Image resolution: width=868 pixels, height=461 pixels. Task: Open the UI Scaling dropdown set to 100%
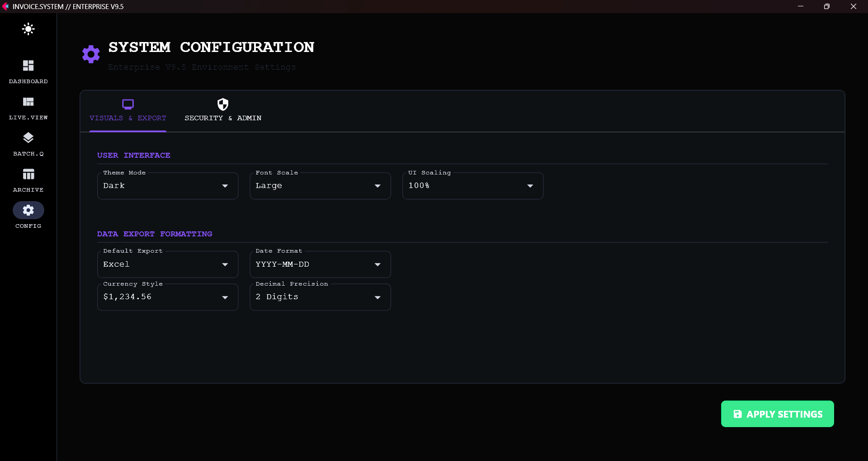click(472, 186)
